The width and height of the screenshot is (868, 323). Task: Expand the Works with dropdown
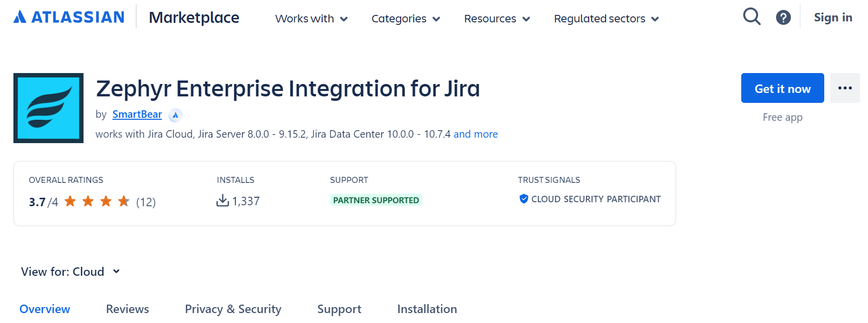(x=311, y=19)
